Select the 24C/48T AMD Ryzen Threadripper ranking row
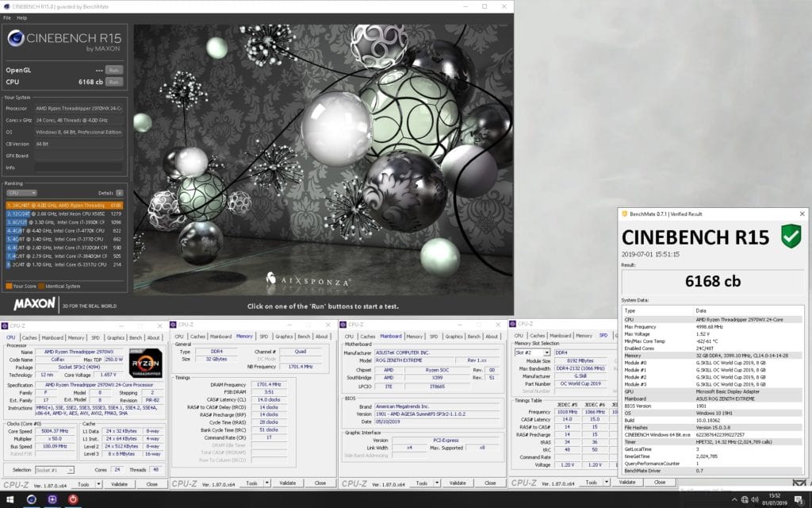The height and width of the screenshot is (508, 812). pyautogui.click(x=64, y=206)
